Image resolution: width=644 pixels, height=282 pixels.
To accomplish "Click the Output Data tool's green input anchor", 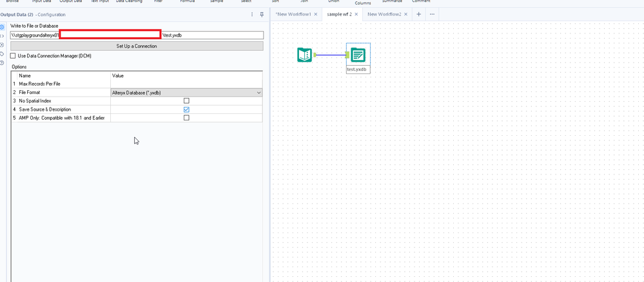I will coord(347,55).
